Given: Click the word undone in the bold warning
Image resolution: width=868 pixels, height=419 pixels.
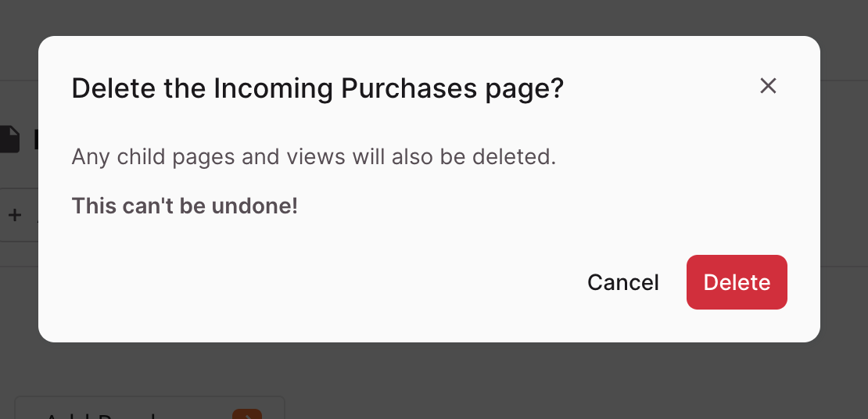Looking at the screenshot, I should click(255, 206).
